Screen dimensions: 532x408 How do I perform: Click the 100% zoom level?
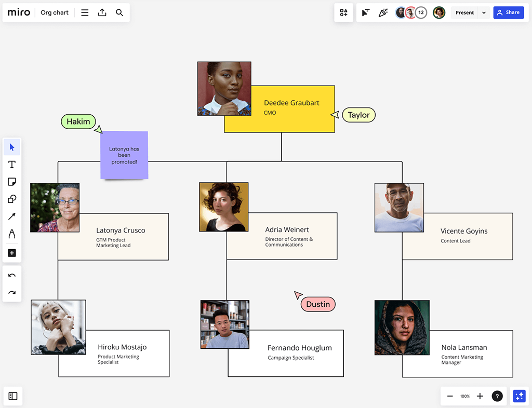click(465, 396)
